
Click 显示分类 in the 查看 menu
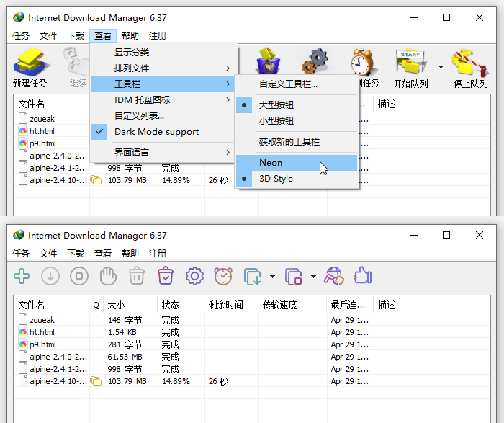pos(162,53)
